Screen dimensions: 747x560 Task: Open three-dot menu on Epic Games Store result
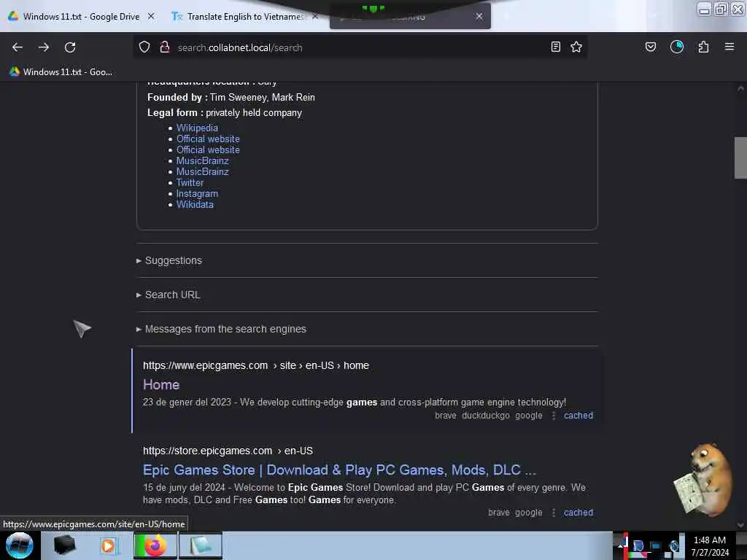click(554, 513)
